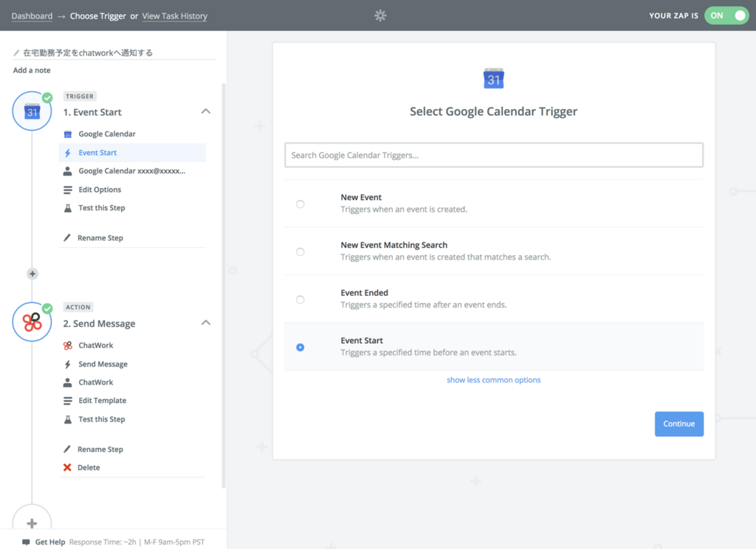
Task: Click the person icon beside ChatWork account
Action: click(x=67, y=382)
